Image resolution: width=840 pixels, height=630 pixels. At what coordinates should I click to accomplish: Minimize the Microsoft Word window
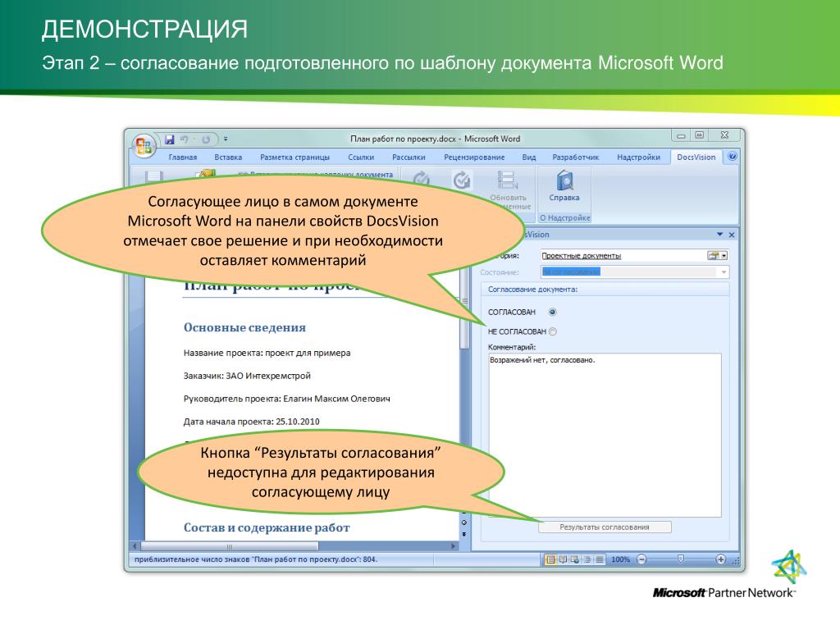(x=681, y=135)
